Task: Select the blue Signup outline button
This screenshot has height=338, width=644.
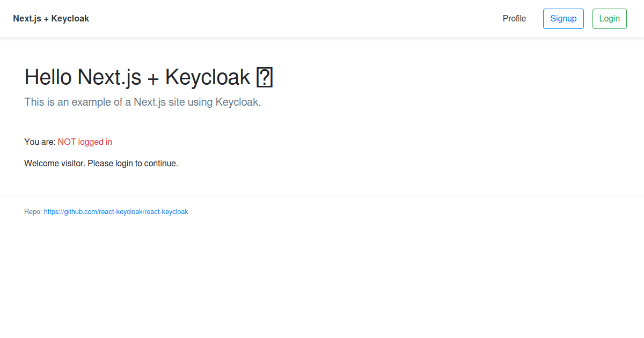Action: coord(563,18)
